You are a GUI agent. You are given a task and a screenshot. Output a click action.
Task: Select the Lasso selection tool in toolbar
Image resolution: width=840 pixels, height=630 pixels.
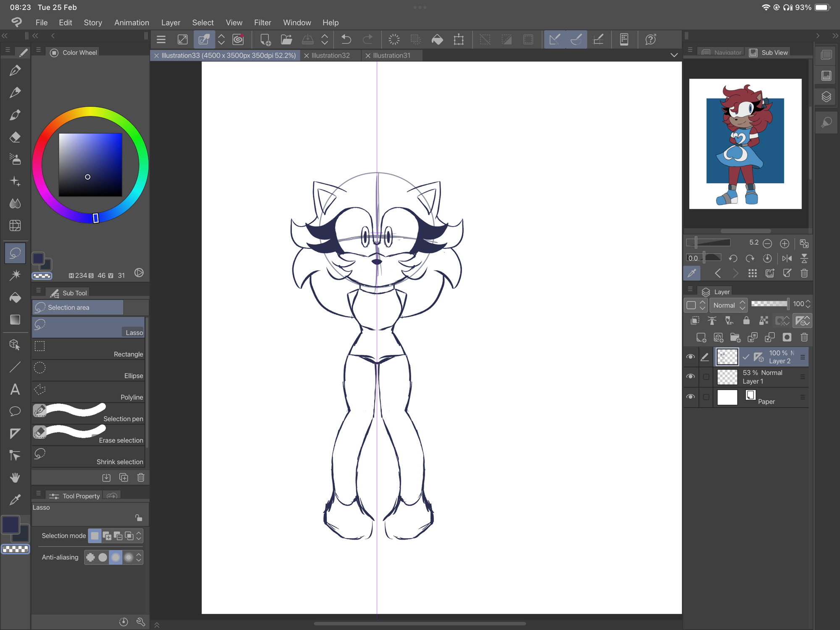tap(15, 253)
